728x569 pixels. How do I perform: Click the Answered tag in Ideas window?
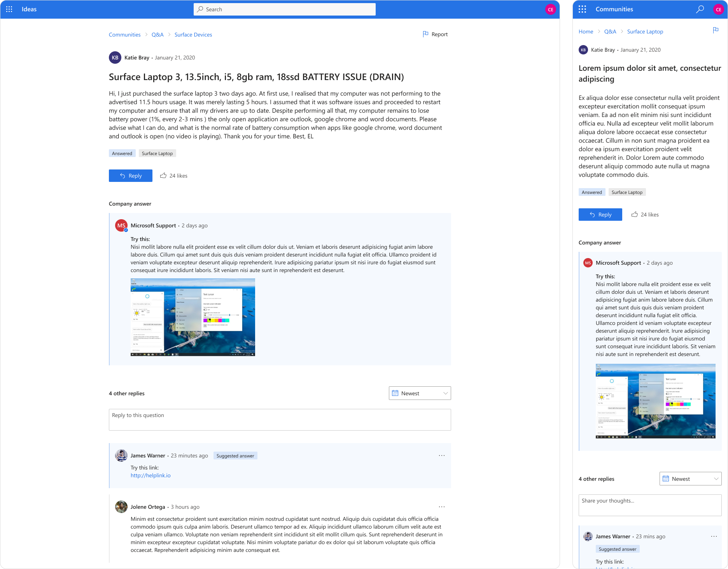(x=122, y=153)
